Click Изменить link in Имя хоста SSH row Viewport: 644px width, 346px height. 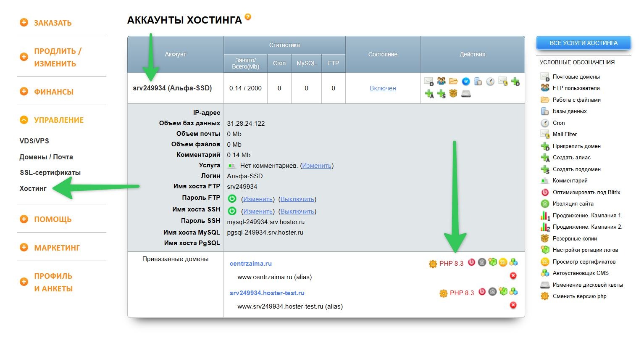tap(258, 211)
